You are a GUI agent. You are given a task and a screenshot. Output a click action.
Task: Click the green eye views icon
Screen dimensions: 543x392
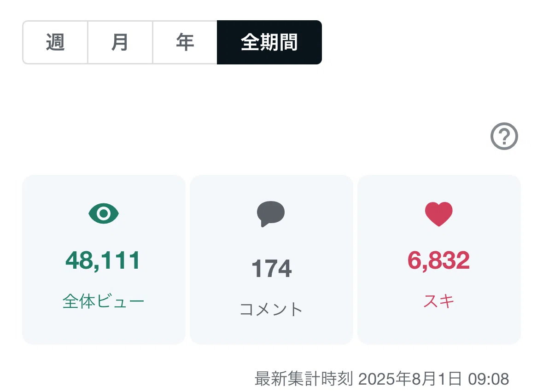tap(104, 213)
